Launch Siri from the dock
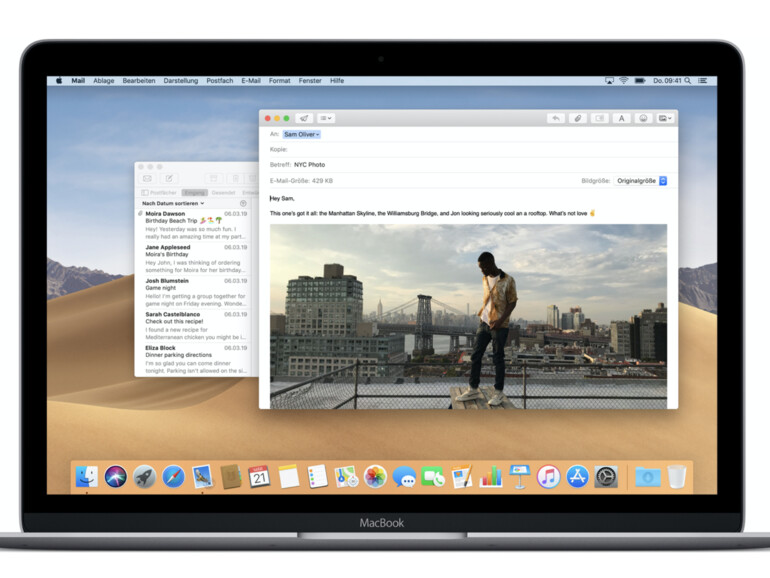This screenshot has height=578, width=770. click(116, 476)
